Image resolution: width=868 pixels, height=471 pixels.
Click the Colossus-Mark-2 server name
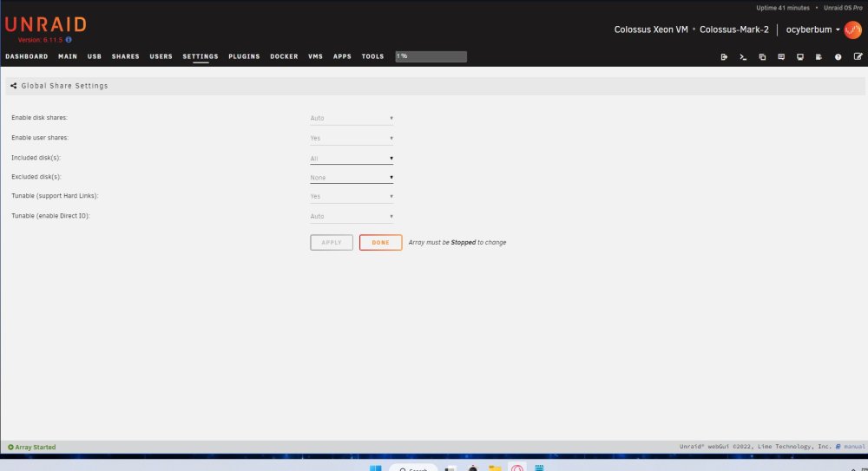(734, 29)
